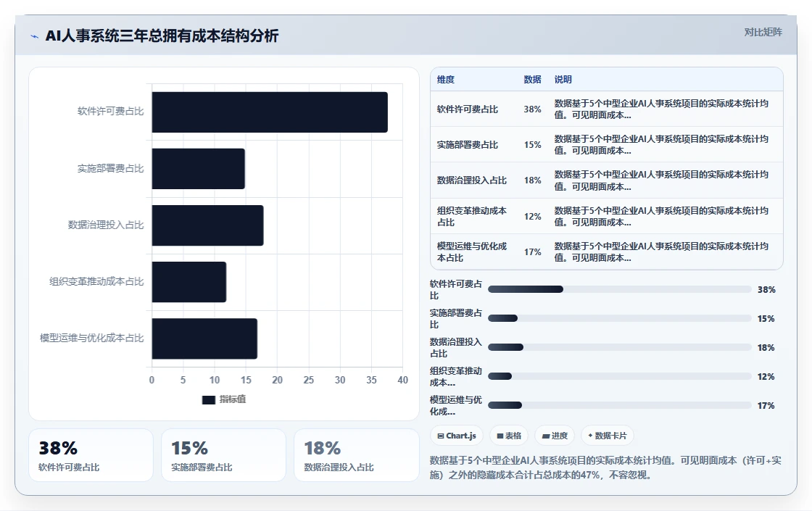Select the title AI人事系统三年总拥有成本结构分析
Viewport: 812px width, 511px height.
162,36
